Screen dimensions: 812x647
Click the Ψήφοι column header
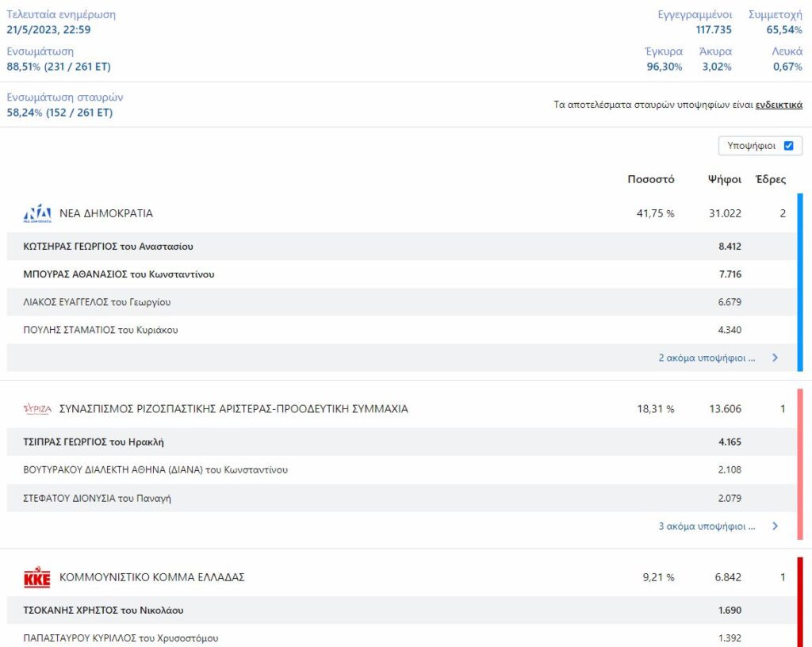[x=724, y=179]
